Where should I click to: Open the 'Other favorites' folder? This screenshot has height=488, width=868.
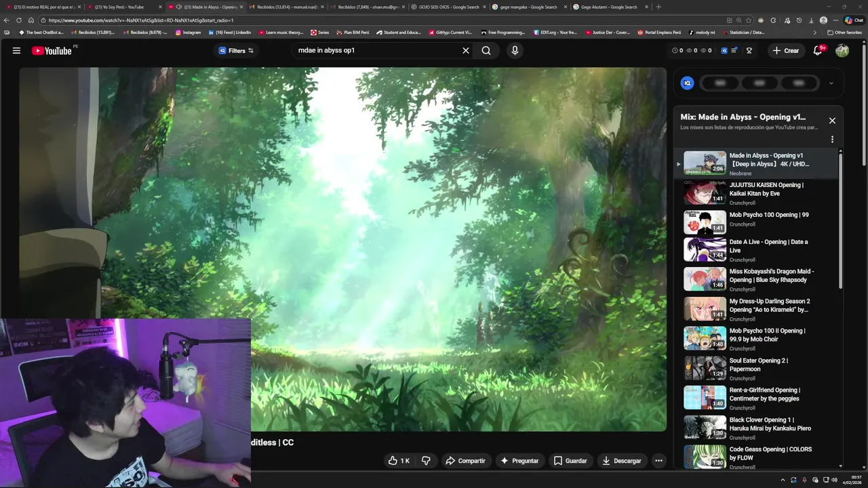click(x=844, y=33)
